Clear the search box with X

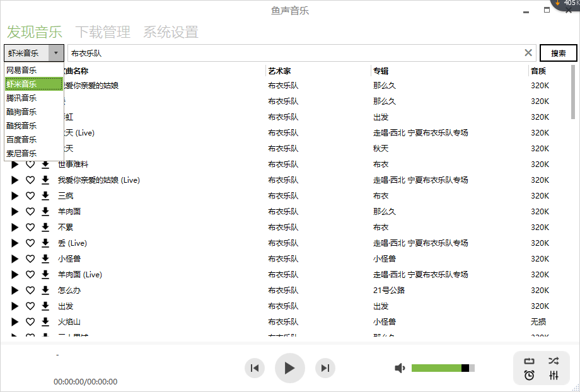[528, 53]
